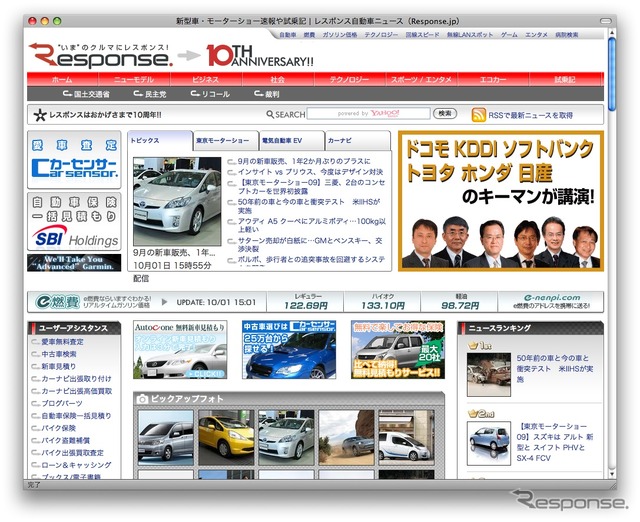Image resolution: width=640 pixels, height=522 pixels.
Task: Open the 試乗記 menu tab
Action: (566, 80)
